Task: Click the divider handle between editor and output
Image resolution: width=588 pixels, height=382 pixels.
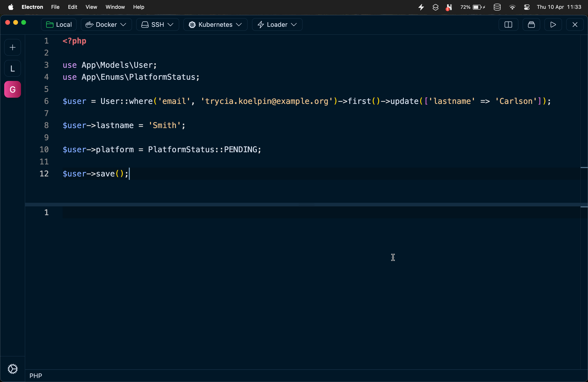Action: (x=306, y=205)
